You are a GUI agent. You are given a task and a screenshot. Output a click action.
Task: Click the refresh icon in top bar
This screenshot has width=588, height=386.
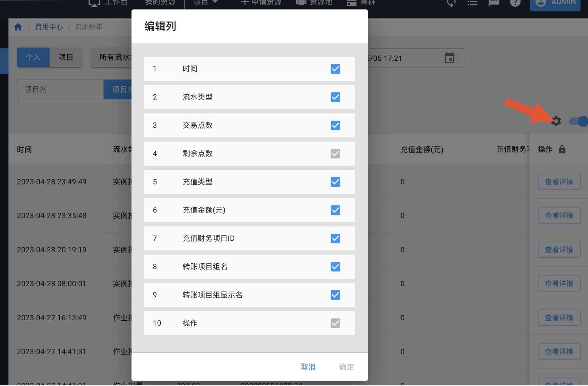coord(451,3)
